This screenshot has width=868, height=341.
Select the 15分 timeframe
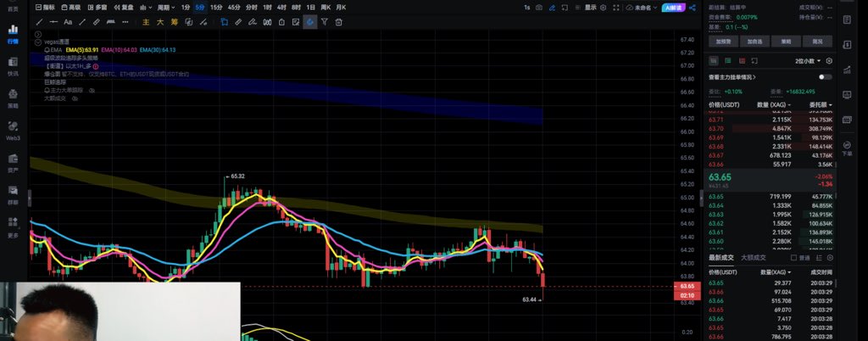tap(216, 8)
